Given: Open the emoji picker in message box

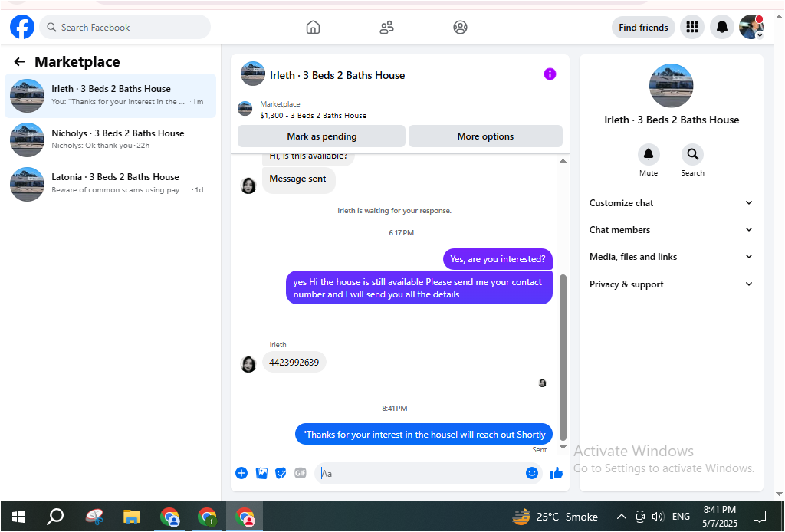Looking at the screenshot, I should pos(532,473).
